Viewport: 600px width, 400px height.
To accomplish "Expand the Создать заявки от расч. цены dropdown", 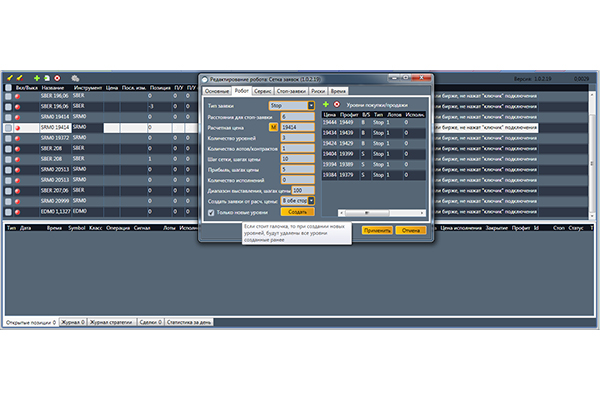I will coord(311,201).
